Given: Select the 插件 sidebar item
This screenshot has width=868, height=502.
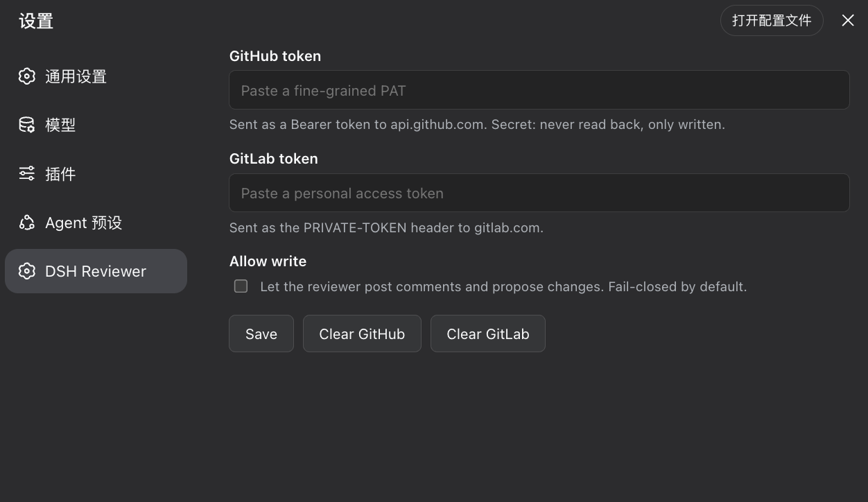Looking at the screenshot, I should [96, 173].
